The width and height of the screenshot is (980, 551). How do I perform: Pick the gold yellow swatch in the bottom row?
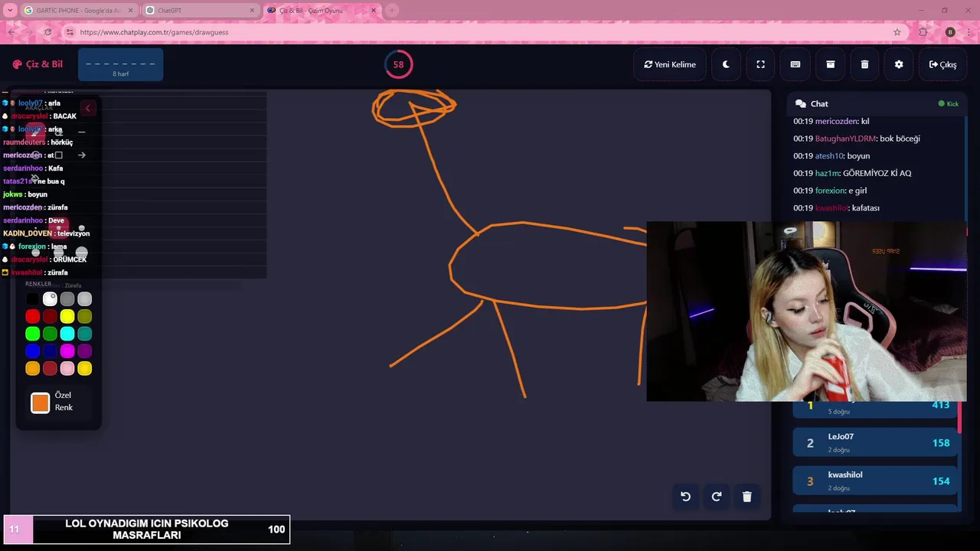pos(85,369)
